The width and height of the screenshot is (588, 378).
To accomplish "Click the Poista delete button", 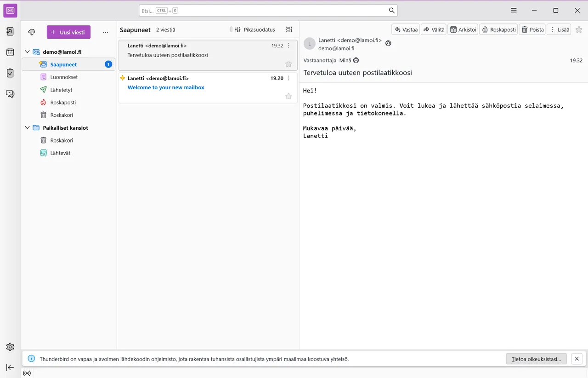I will tap(532, 29).
